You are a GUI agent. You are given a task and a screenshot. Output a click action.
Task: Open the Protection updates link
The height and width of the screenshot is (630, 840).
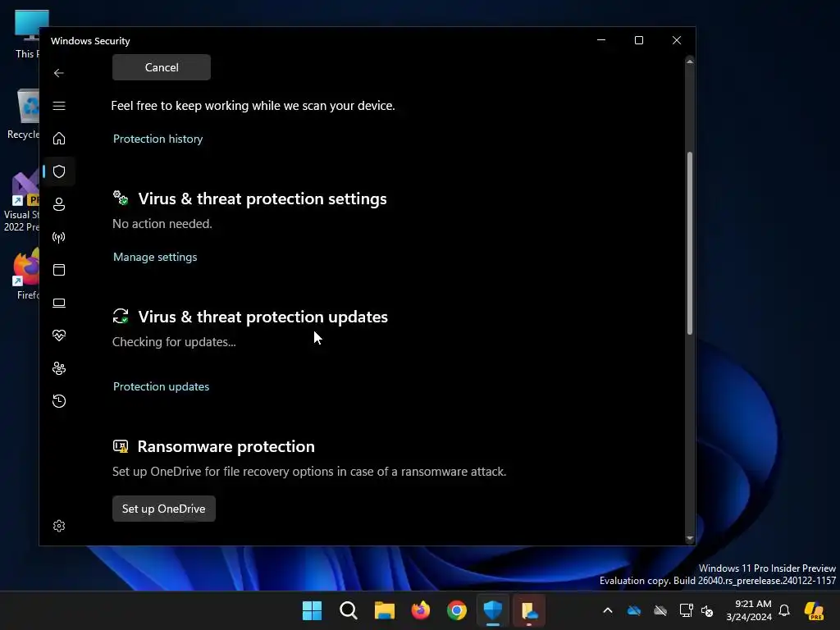tap(162, 387)
